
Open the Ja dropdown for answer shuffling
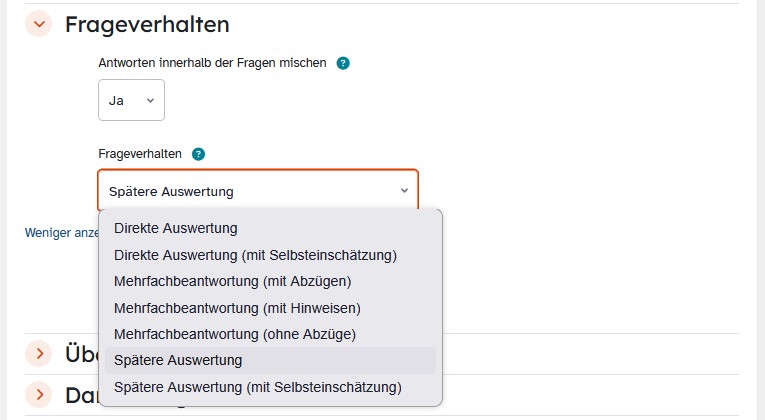[131, 100]
